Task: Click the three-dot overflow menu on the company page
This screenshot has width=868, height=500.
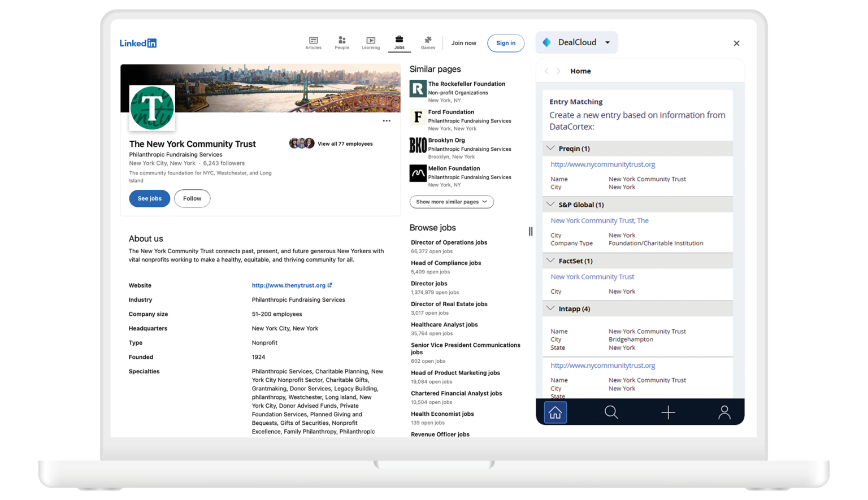Action: pyautogui.click(x=387, y=120)
